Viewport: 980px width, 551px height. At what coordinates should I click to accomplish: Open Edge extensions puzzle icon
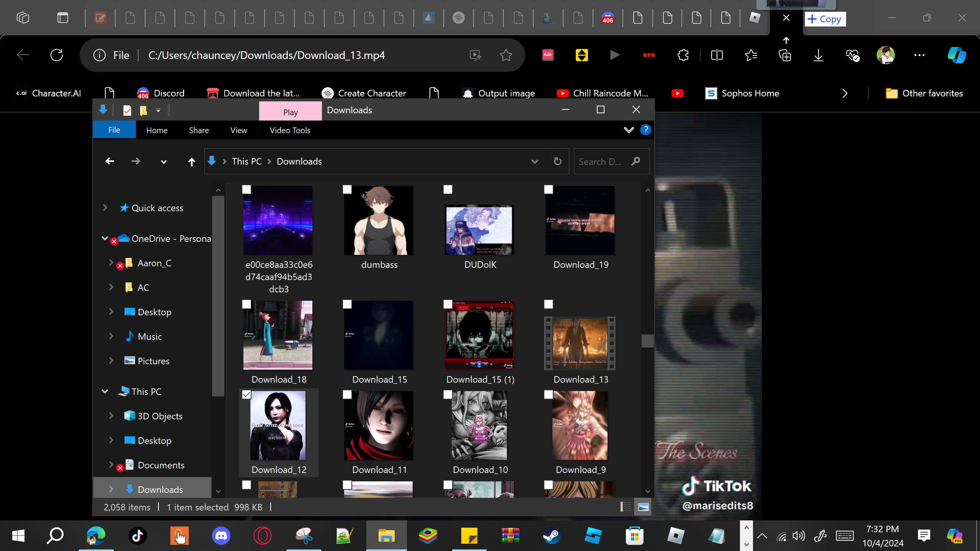point(683,55)
